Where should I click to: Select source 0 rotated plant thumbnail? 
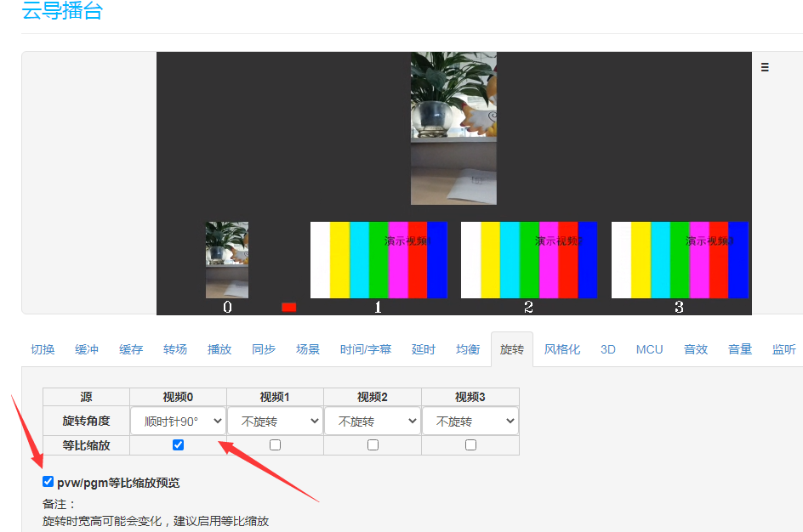point(227,260)
